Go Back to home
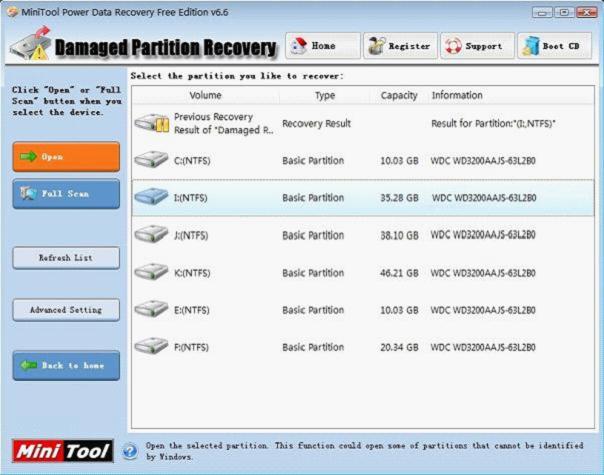This screenshot has height=475, width=604. (66, 366)
